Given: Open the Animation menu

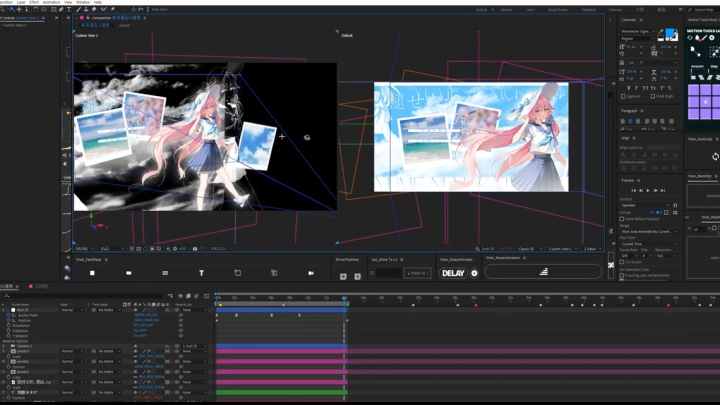Looking at the screenshot, I should pyautogui.click(x=51, y=2).
